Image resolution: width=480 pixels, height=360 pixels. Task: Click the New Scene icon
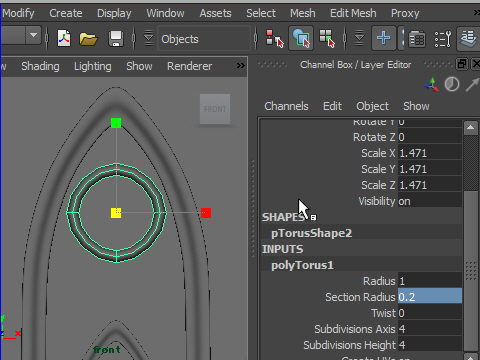64,38
